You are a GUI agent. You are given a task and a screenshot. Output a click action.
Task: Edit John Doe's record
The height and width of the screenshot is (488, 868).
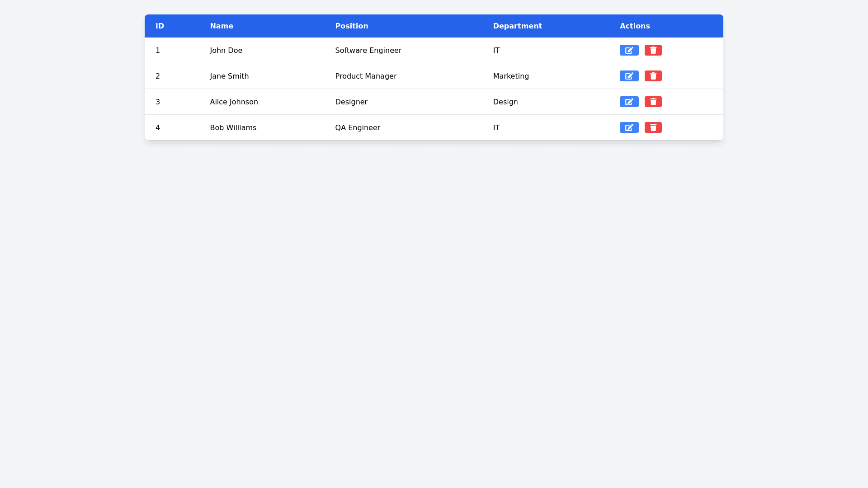tap(629, 50)
